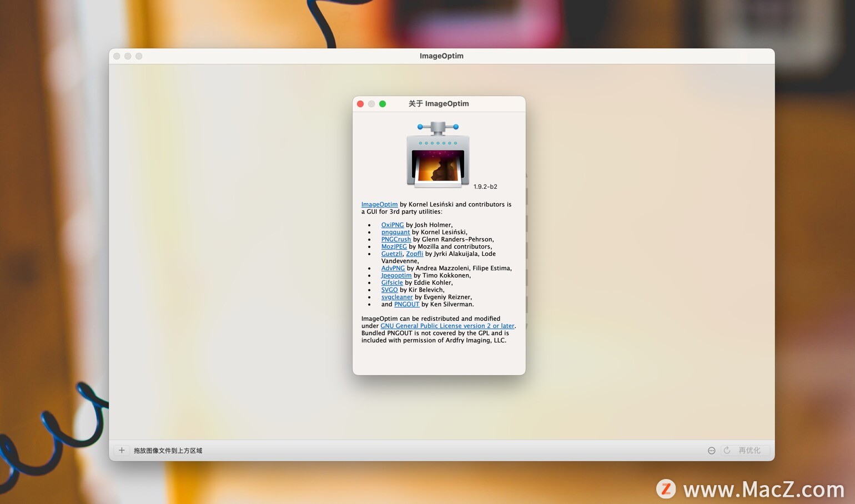Open the svgcleaner link
855x504 pixels.
coord(397,297)
